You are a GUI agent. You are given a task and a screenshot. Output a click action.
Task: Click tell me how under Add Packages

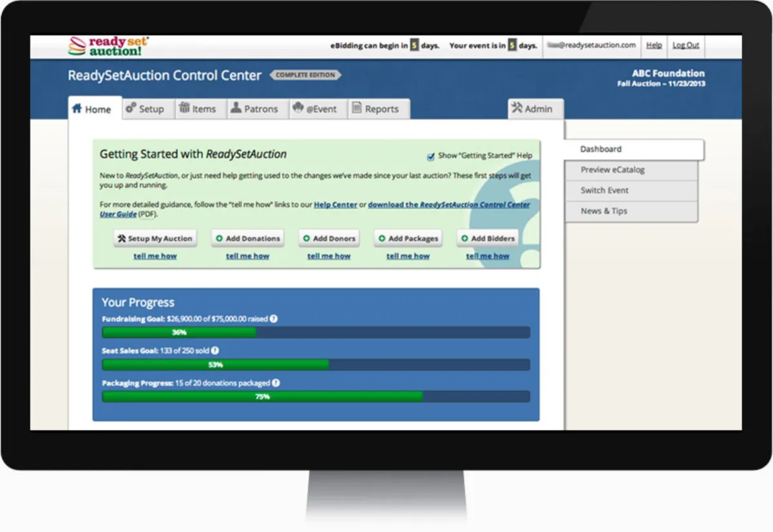(x=408, y=256)
